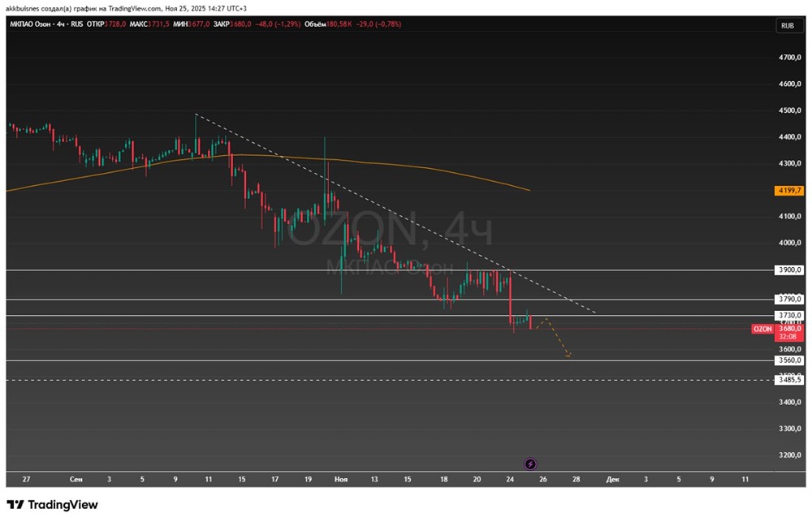812x522 pixels.
Task: Click the Дек date label on time axis
Action: [x=612, y=480]
